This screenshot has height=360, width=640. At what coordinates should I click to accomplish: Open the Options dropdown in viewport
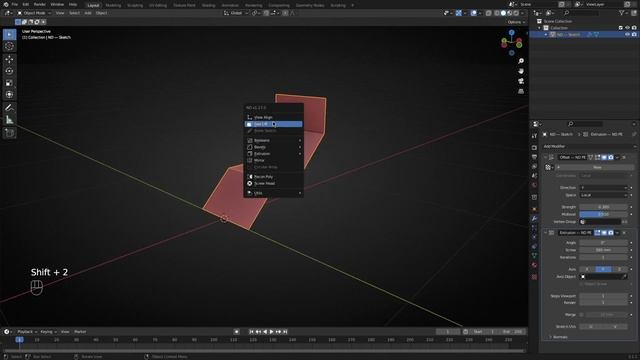point(516,22)
